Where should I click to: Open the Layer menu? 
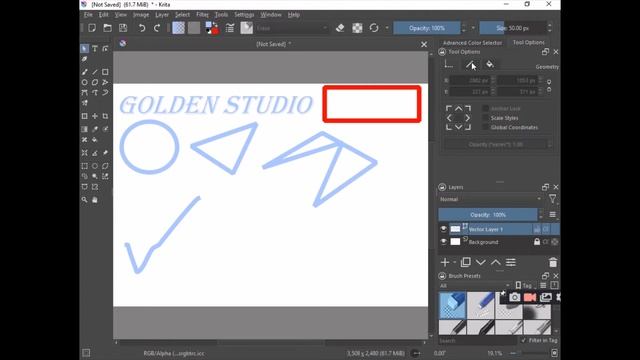[162, 15]
